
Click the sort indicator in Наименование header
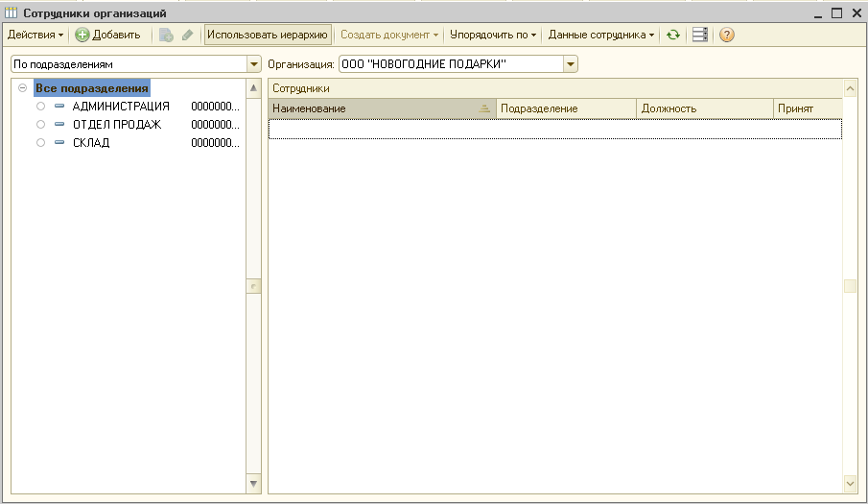pyautogui.click(x=483, y=108)
